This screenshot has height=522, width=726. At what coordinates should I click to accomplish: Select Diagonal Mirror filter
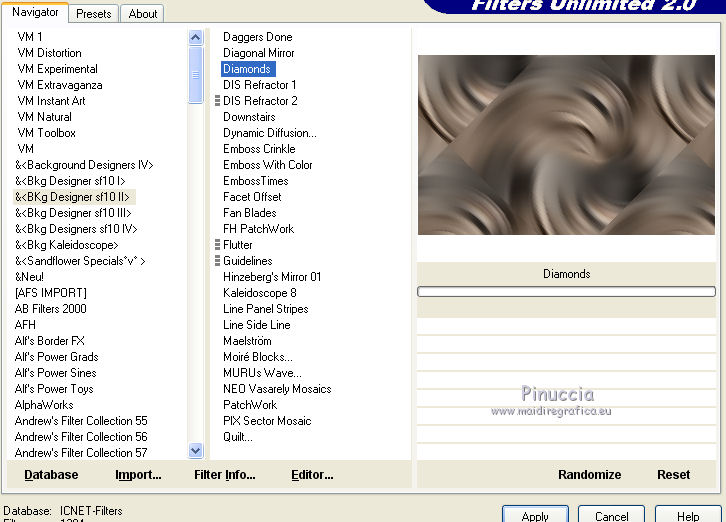258,53
